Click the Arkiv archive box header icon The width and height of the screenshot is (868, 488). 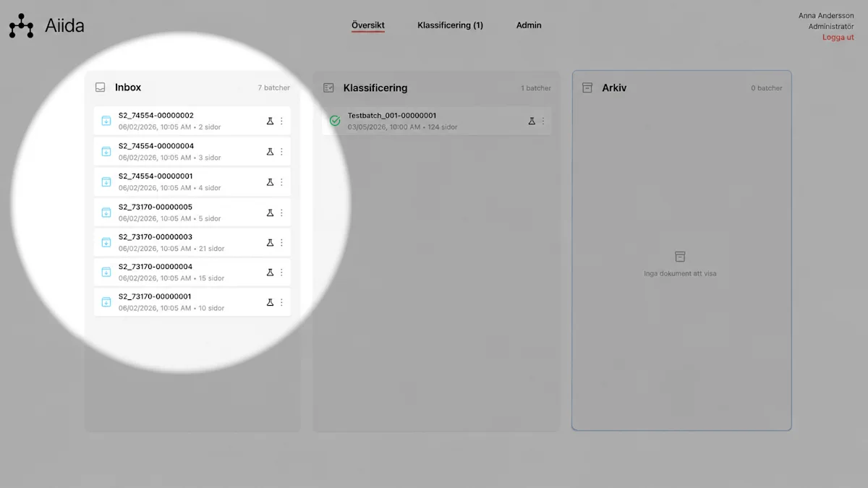pos(587,87)
